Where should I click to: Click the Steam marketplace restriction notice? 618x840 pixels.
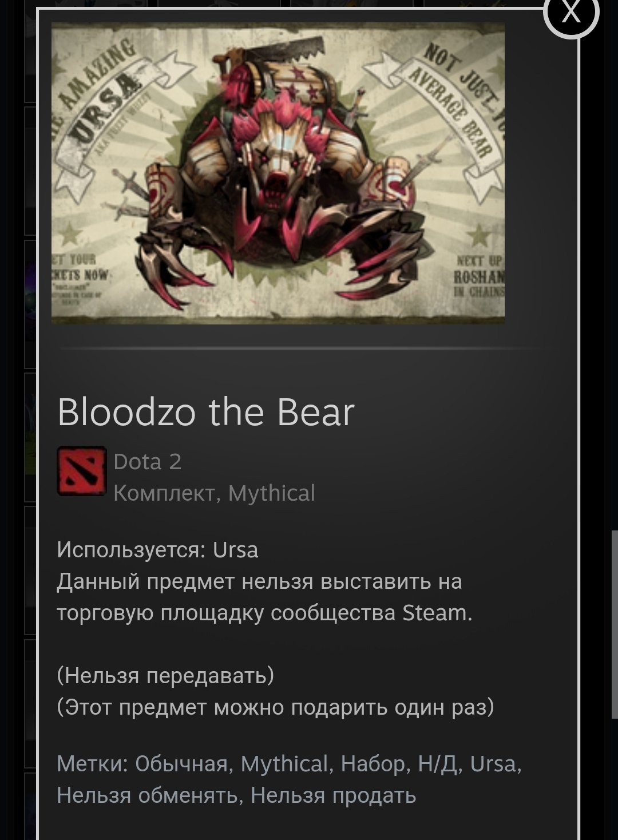[264, 597]
